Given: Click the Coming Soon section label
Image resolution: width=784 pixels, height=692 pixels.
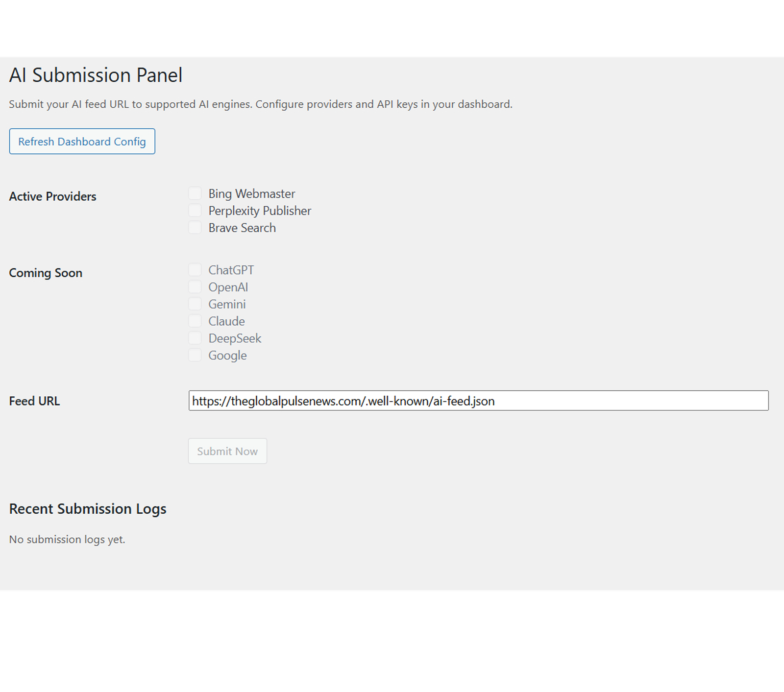Looking at the screenshot, I should tap(46, 273).
